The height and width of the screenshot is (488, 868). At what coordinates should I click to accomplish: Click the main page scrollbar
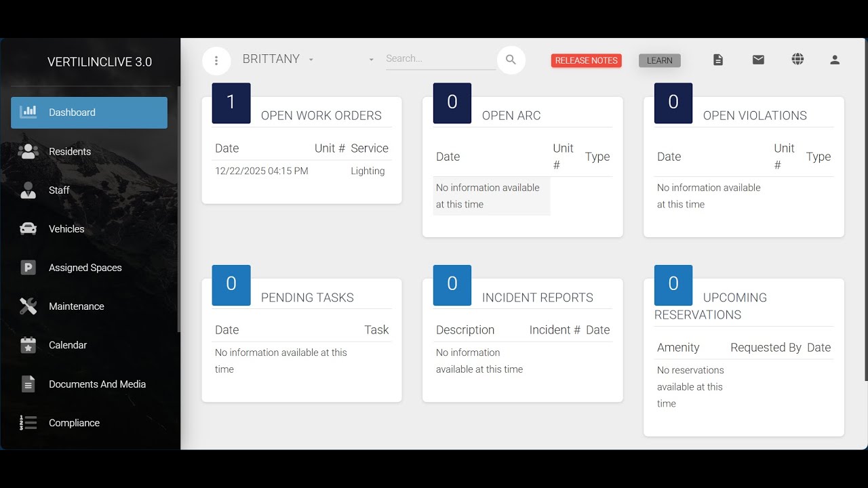click(x=865, y=210)
